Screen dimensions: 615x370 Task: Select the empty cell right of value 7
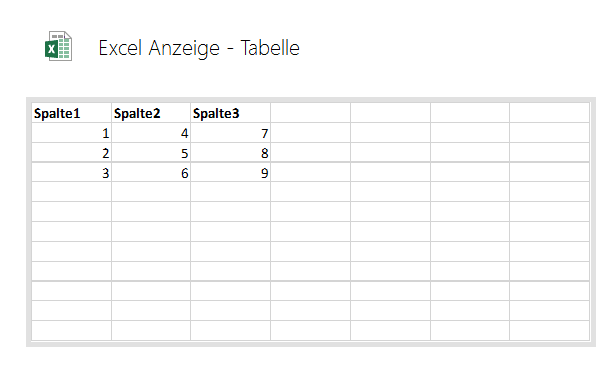click(x=311, y=133)
